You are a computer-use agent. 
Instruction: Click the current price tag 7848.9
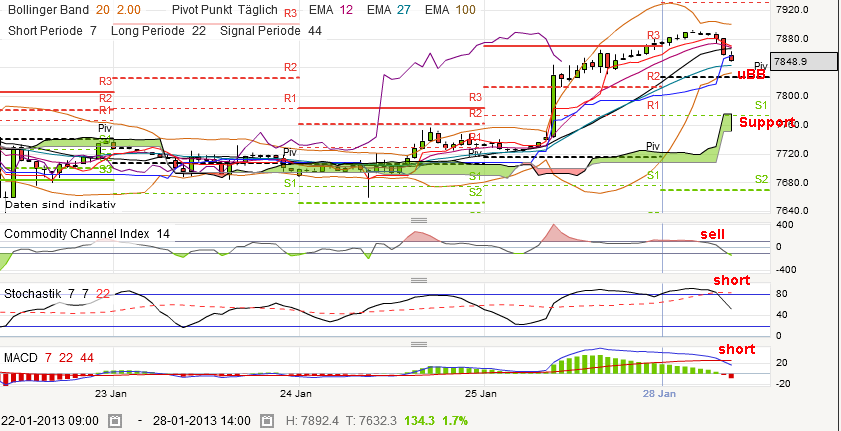pos(803,61)
